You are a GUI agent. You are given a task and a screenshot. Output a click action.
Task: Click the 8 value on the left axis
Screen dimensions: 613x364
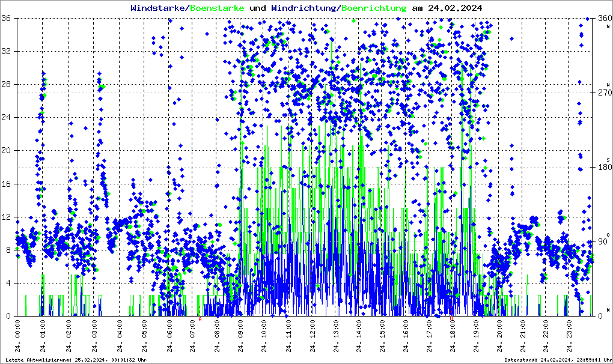(8, 250)
